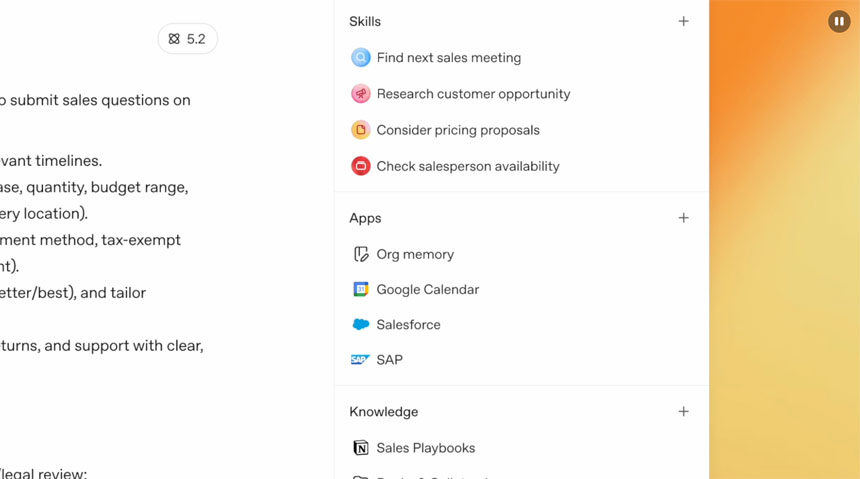Click the Google Calendar icon
The image size is (860, 479).
pyautogui.click(x=361, y=289)
